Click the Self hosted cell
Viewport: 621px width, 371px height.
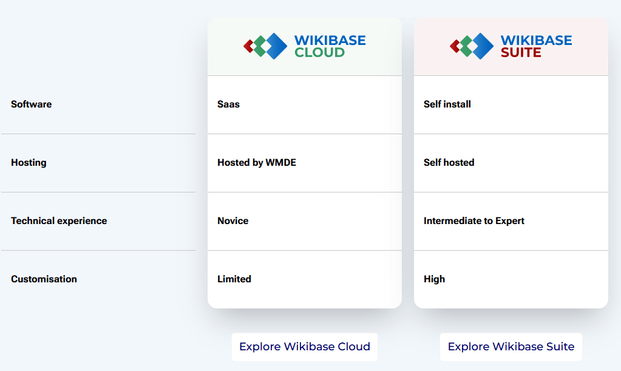(x=511, y=163)
